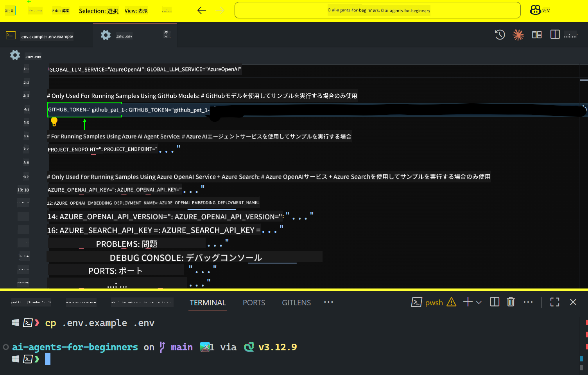This screenshot has width=588, height=375.
Task: Click the Azure AI Agent Service comment
Action: [x=199, y=136]
